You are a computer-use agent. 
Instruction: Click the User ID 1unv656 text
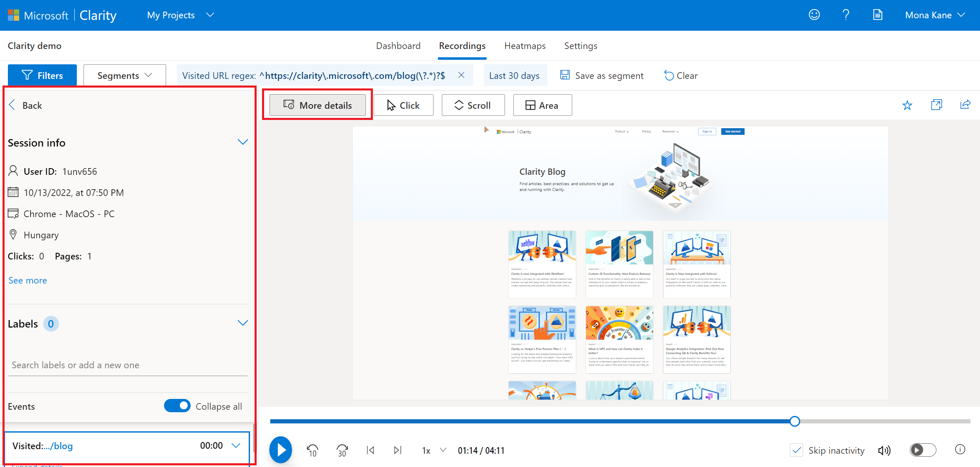[60, 171]
